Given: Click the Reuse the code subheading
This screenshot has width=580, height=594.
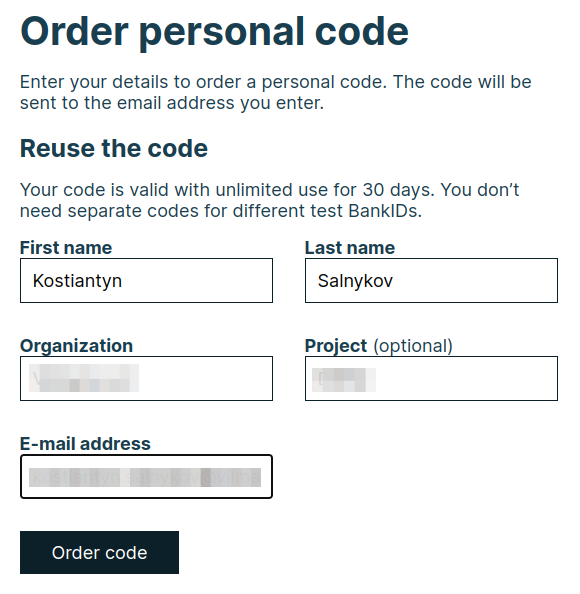Looking at the screenshot, I should pos(114,148).
